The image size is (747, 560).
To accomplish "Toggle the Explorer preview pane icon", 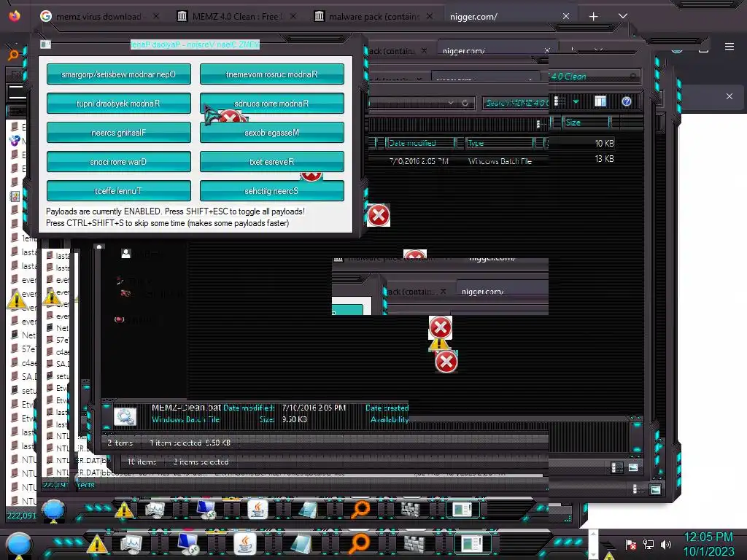I will point(600,101).
